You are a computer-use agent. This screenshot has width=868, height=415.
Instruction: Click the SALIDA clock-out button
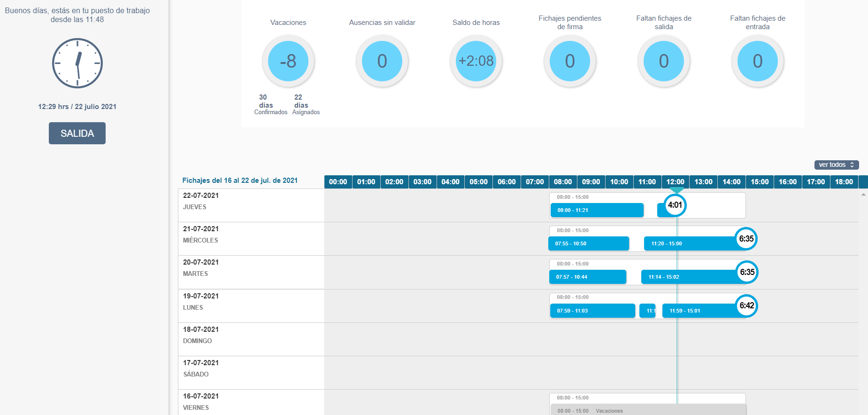(77, 133)
